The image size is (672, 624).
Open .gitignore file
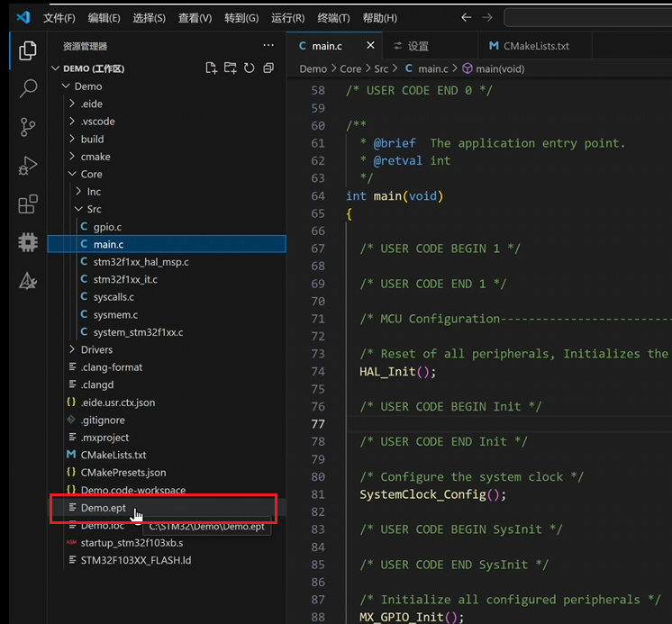click(x=103, y=420)
